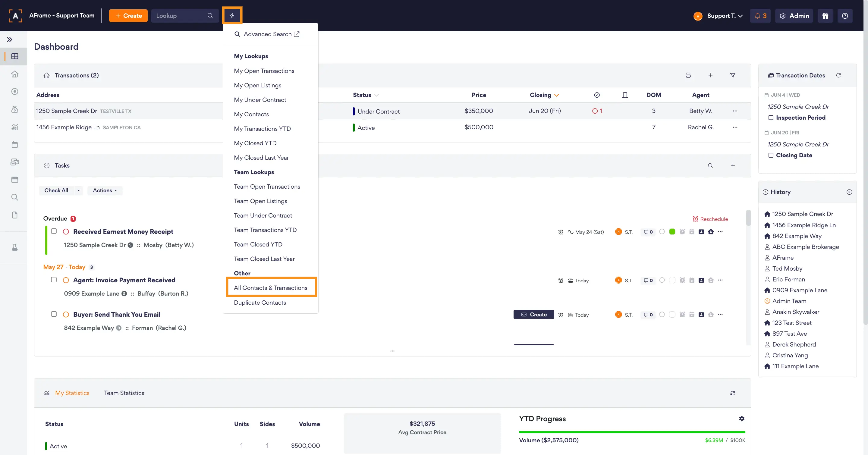Screen dimensions: 868x455
Task: Tick the Inspection Period date checkbox
Action: point(771,118)
